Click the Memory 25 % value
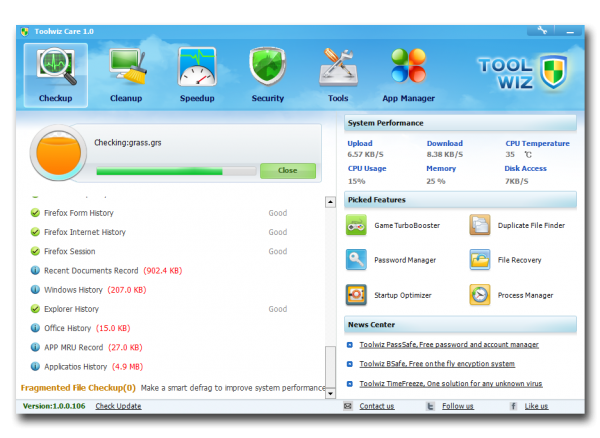Screen dimensions: 600x438 coord(436,181)
